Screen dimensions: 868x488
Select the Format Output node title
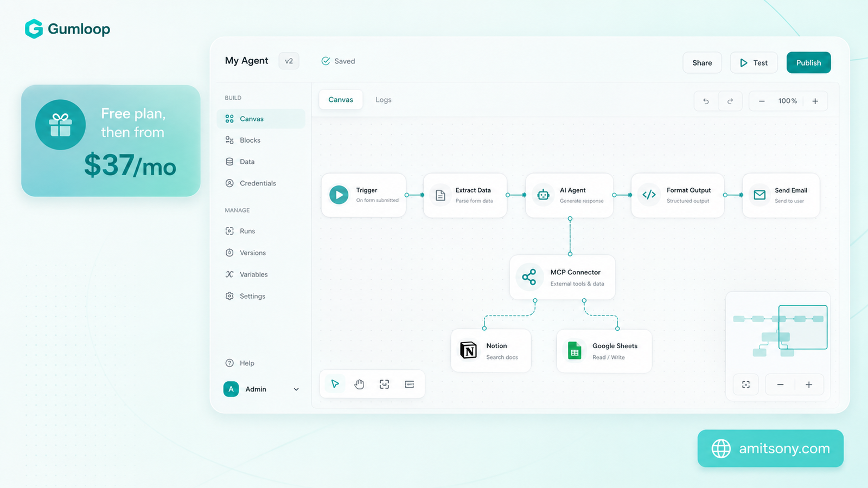pos(688,190)
